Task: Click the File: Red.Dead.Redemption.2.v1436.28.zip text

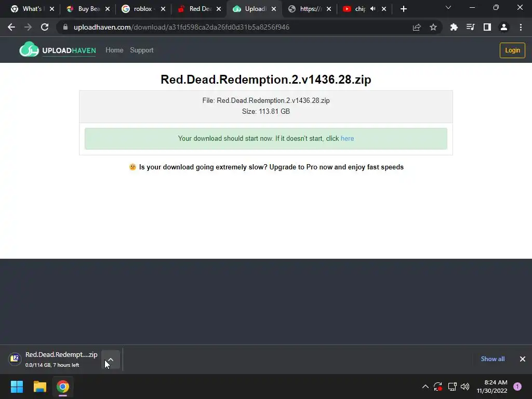Action: [266, 100]
